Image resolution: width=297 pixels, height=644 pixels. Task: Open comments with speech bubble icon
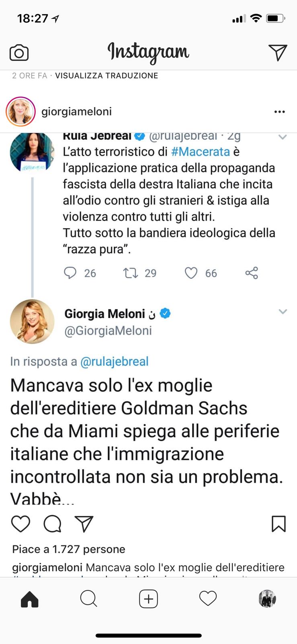click(x=52, y=524)
